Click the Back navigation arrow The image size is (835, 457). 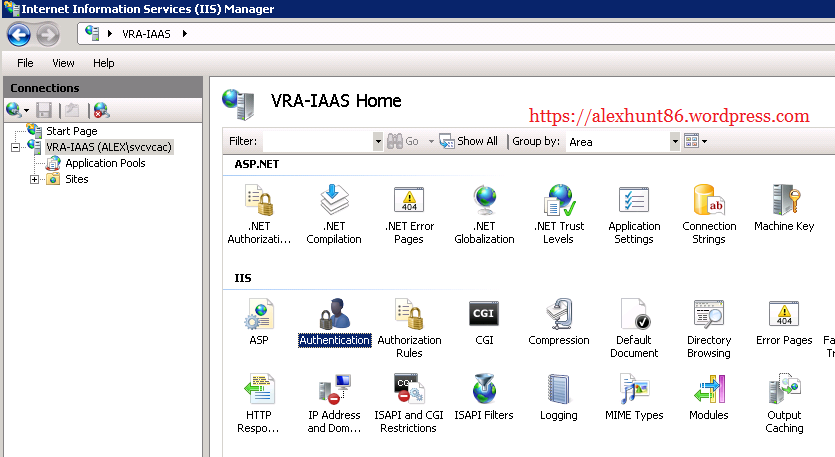click(19, 35)
